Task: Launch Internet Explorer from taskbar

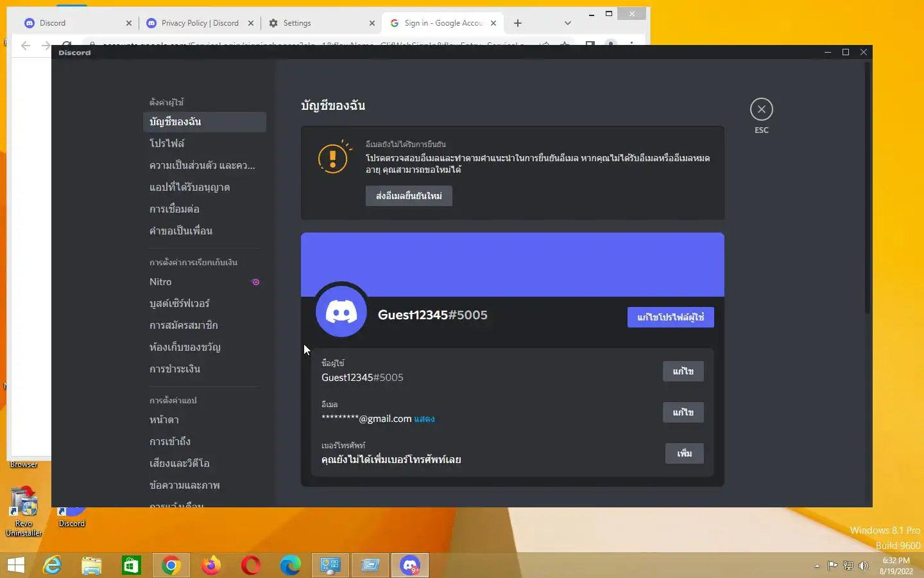Action: point(52,565)
